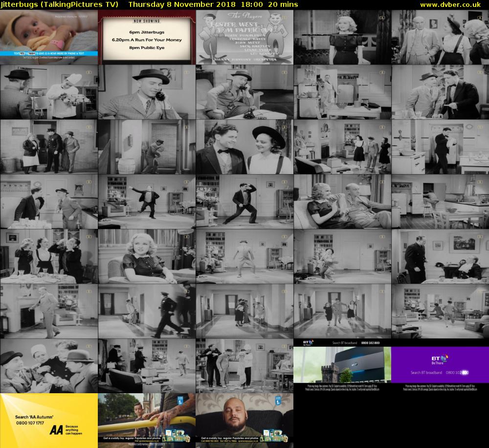
Task: Select woman and old man on sofa
Action: tap(342, 202)
